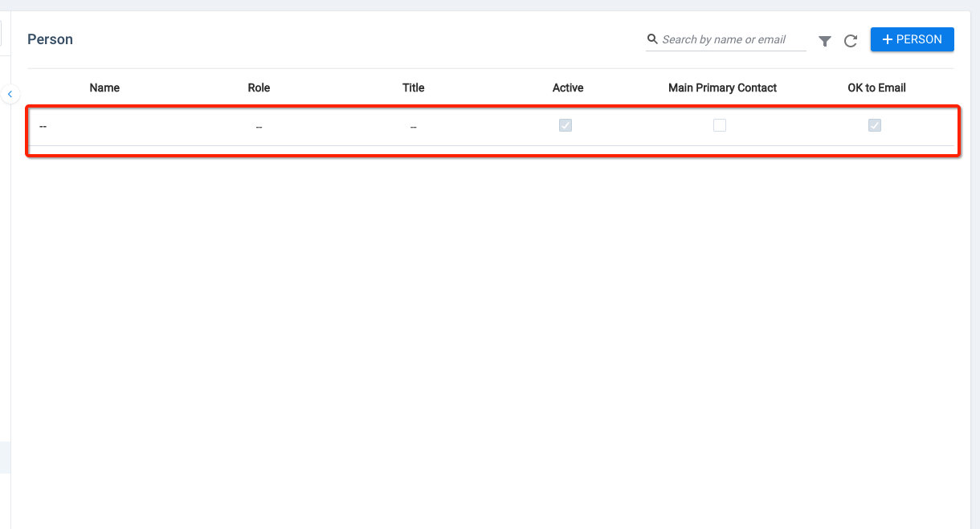Add a new Person
The image size is (980, 529).
click(912, 39)
